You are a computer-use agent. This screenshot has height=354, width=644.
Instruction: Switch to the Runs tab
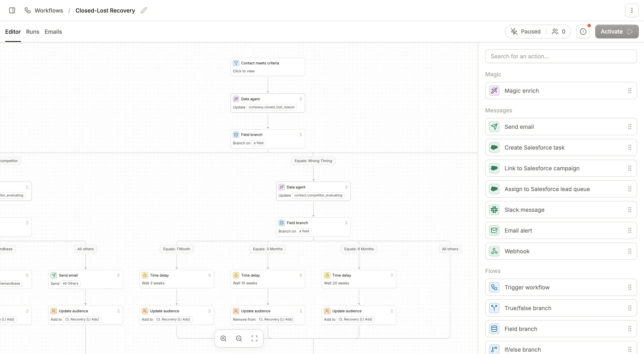(33, 32)
